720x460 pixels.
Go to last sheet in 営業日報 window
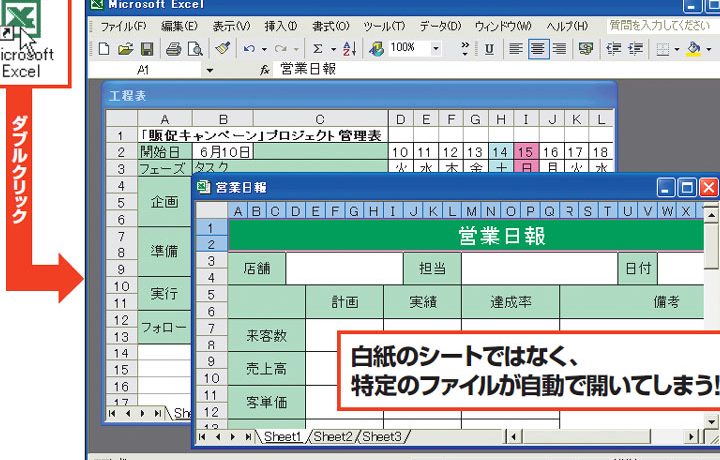point(248,437)
